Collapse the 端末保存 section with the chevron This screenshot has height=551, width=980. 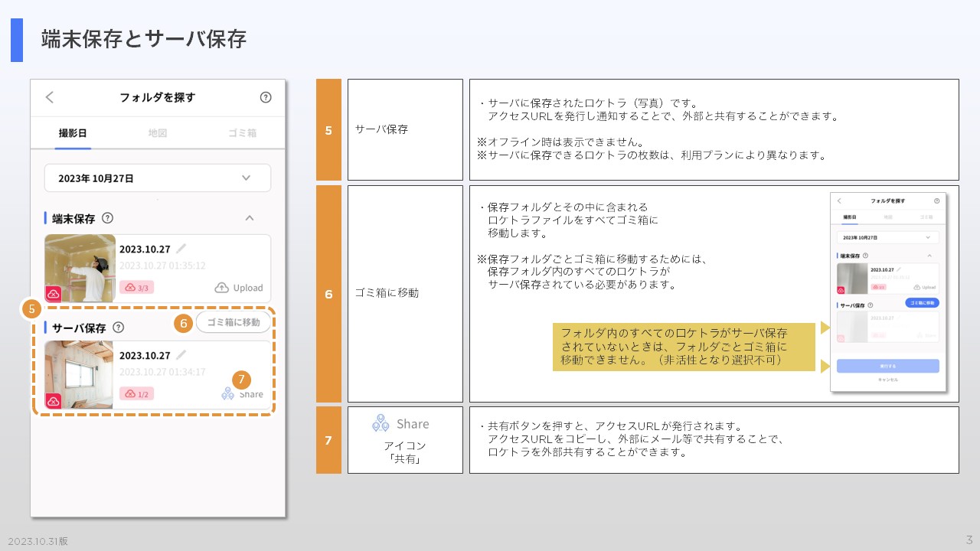[x=249, y=218]
